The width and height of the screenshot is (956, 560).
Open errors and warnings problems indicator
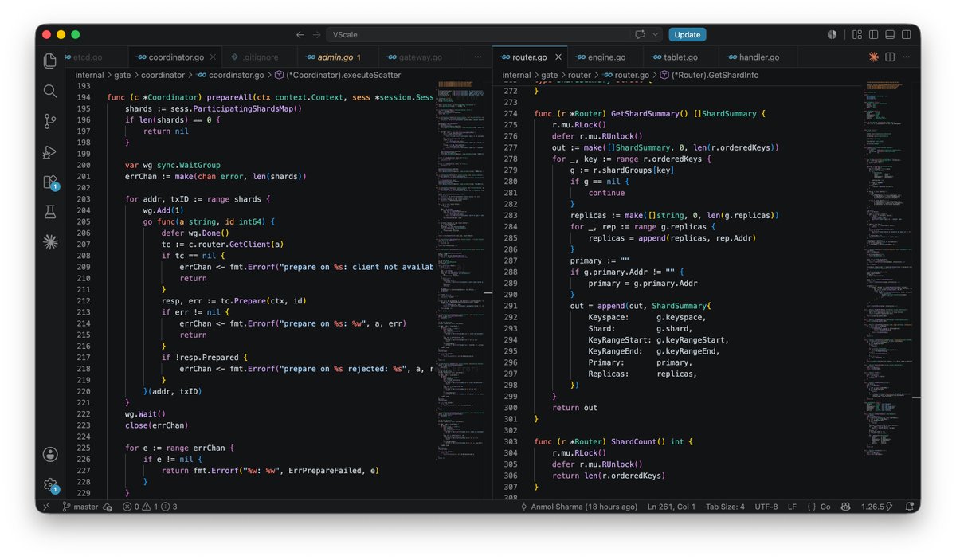coord(150,507)
